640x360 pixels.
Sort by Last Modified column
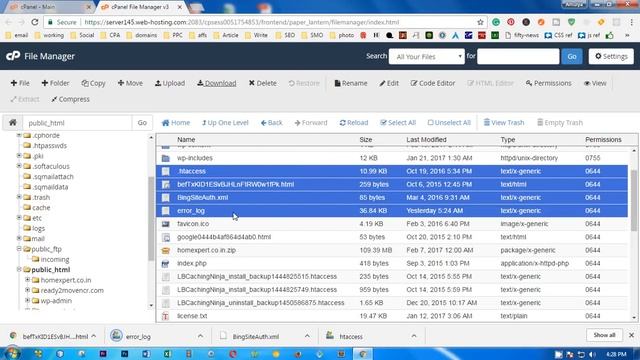[x=426, y=140]
